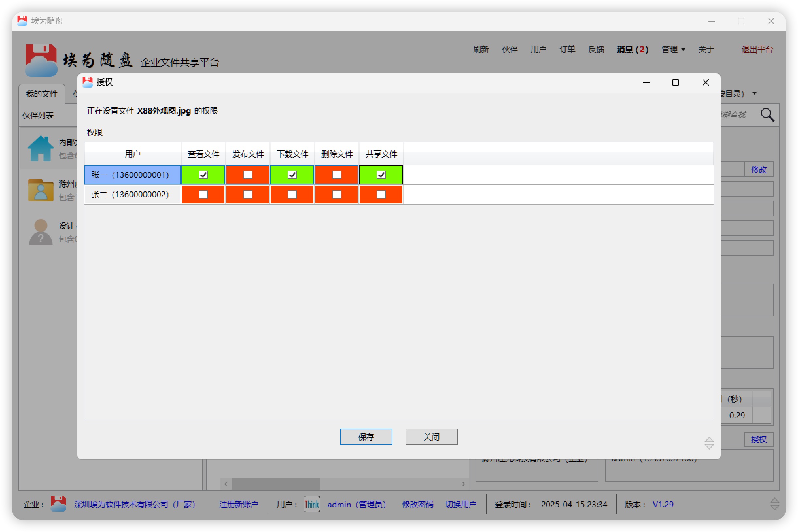The width and height of the screenshot is (798, 532).
Task: Click the 发布文件 column header
Action: tap(248, 154)
